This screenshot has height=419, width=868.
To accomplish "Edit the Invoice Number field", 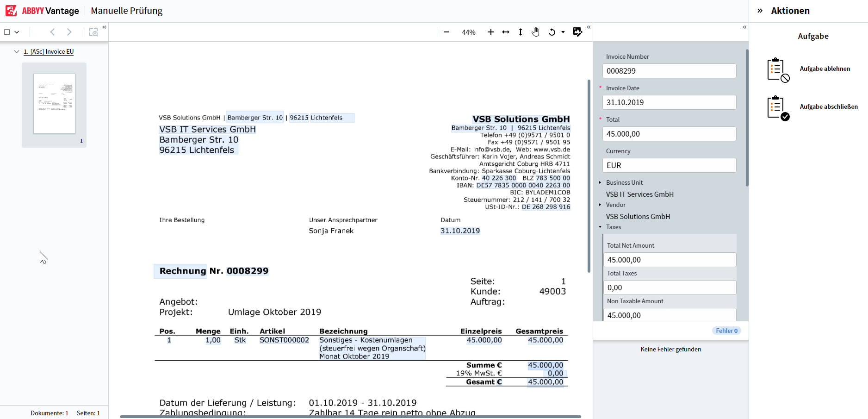I will pos(669,71).
